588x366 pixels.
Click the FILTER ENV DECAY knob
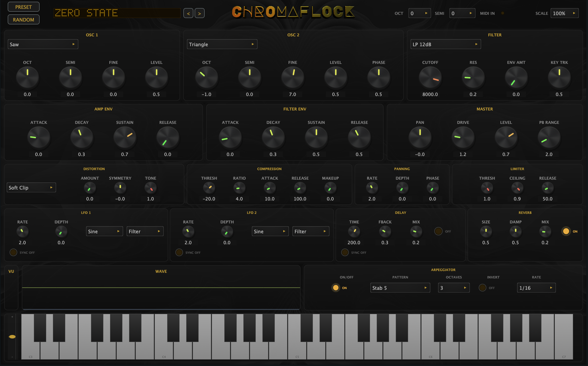click(x=273, y=137)
